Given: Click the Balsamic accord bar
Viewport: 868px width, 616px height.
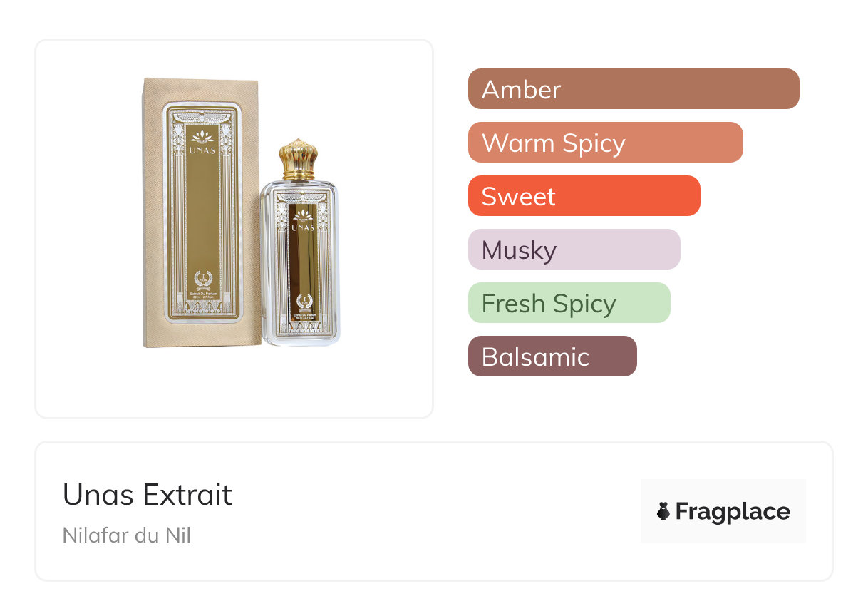Looking at the screenshot, I should pos(552,356).
